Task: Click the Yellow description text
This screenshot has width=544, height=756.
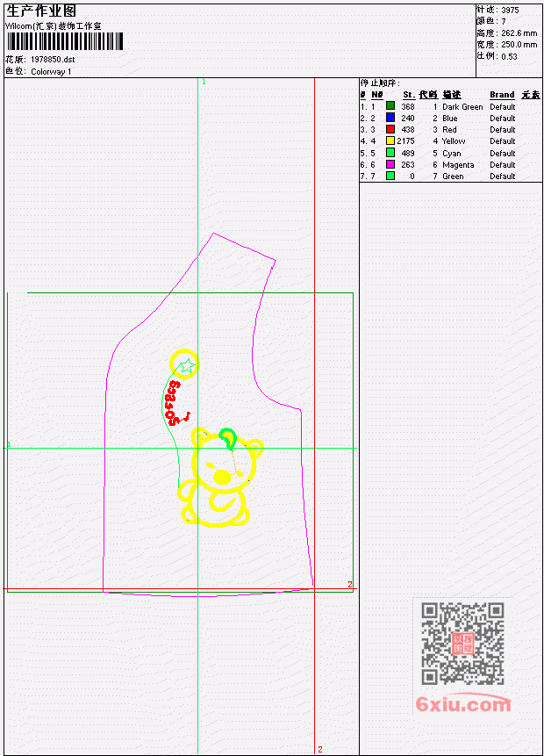Action: (x=454, y=141)
